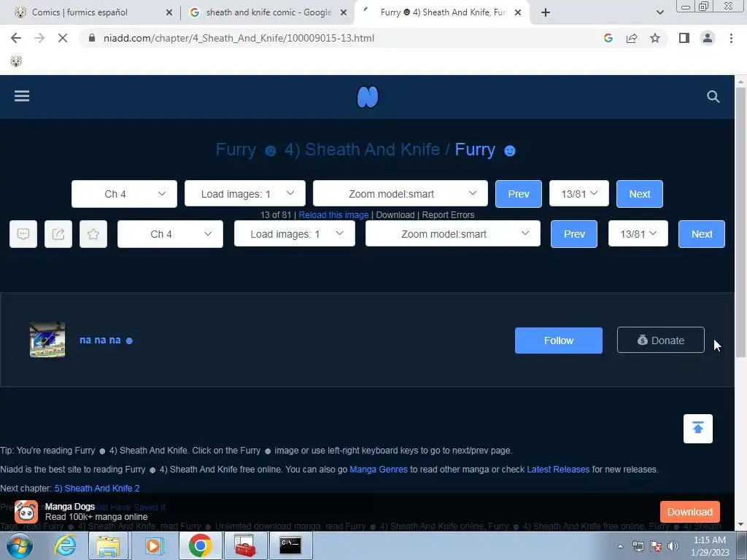Open the Windows Start button
The image size is (747, 560).
click(x=20, y=546)
